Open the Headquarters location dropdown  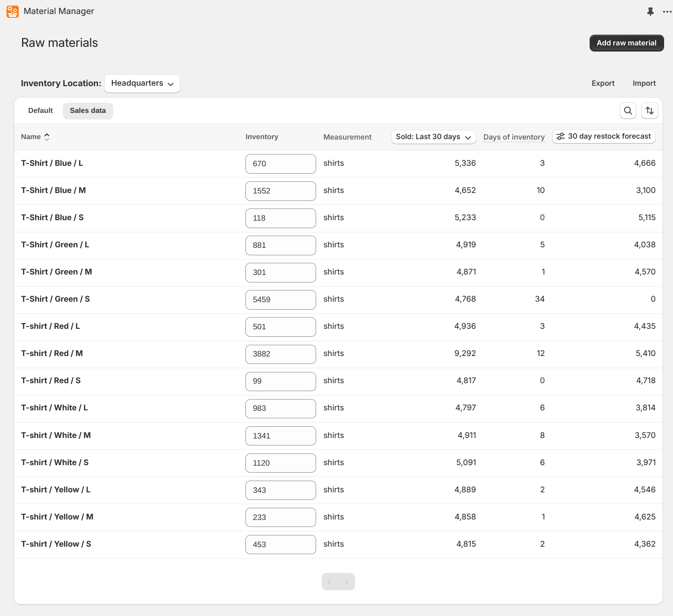point(142,83)
